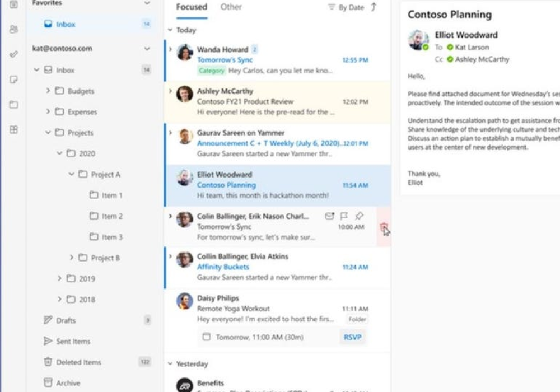Image resolution: width=560 pixels, height=392 pixels.
Task: Collapse the 2020 folder arrow
Action: coord(59,153)
